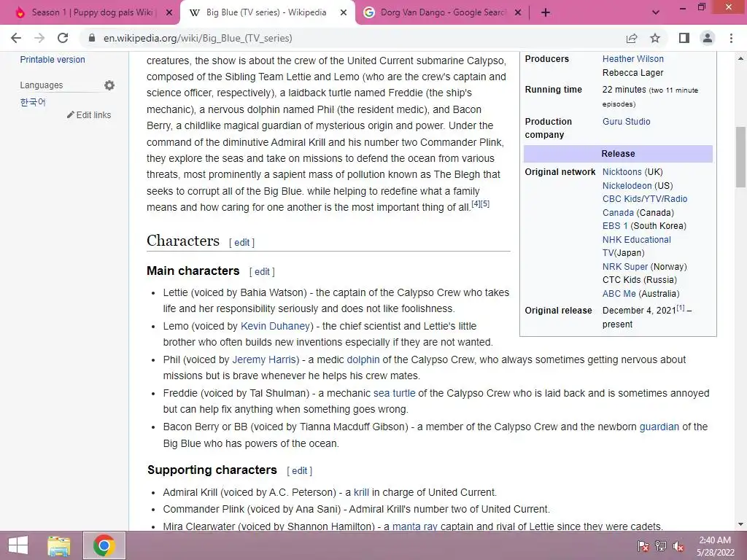Edit the Main characters section
Viewport: 747px width, 560px height.
[x=262, y=271]
